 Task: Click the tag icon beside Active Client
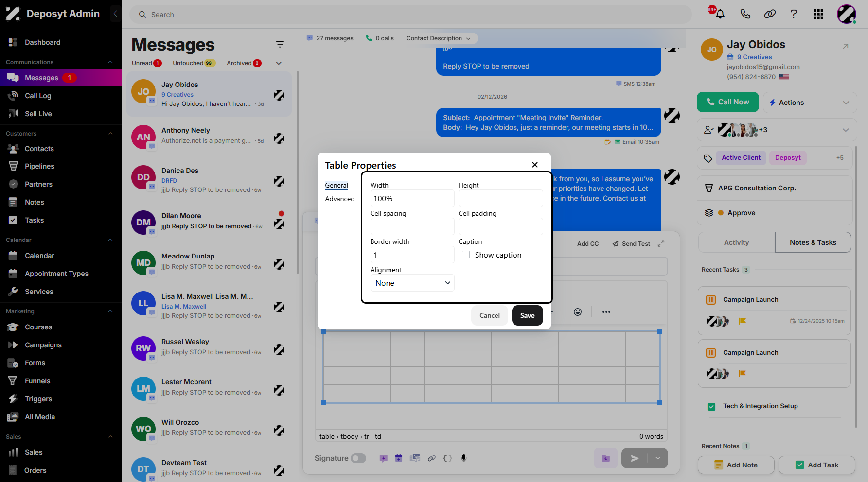point(708,158)
